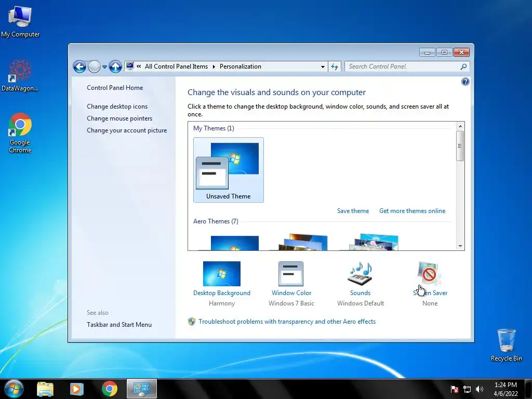
Task: Click the address bar Control Panel icon
Action: click(x=130, y=66)
